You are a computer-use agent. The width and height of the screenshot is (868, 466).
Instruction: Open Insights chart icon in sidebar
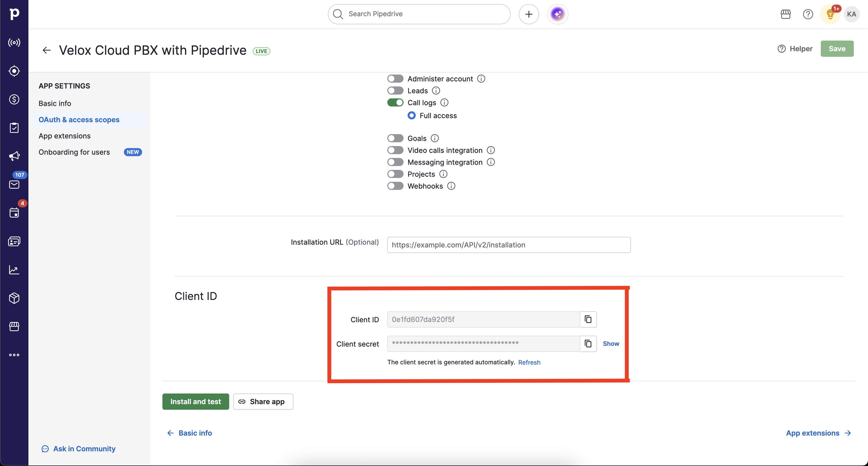click(14, 270)
